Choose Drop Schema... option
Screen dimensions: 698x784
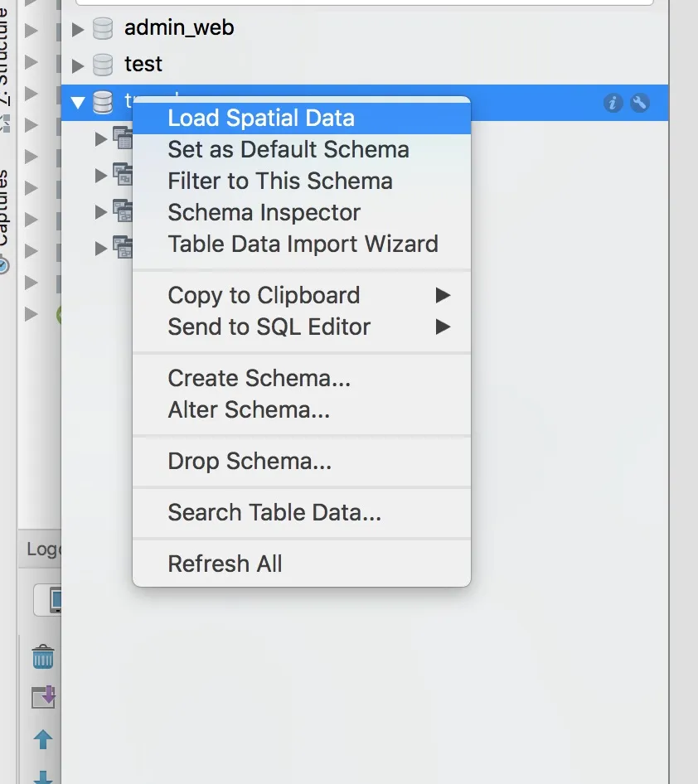(250, 462)
